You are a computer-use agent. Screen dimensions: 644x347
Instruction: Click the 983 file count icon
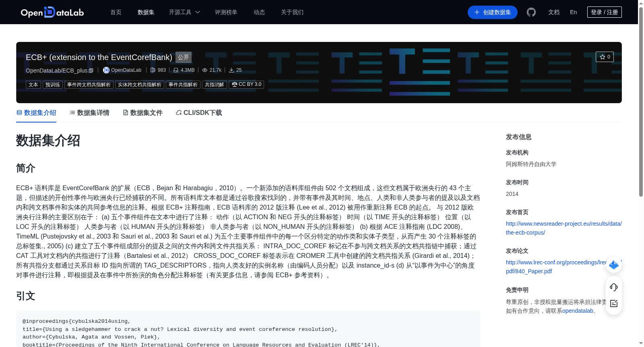[153, 70]
